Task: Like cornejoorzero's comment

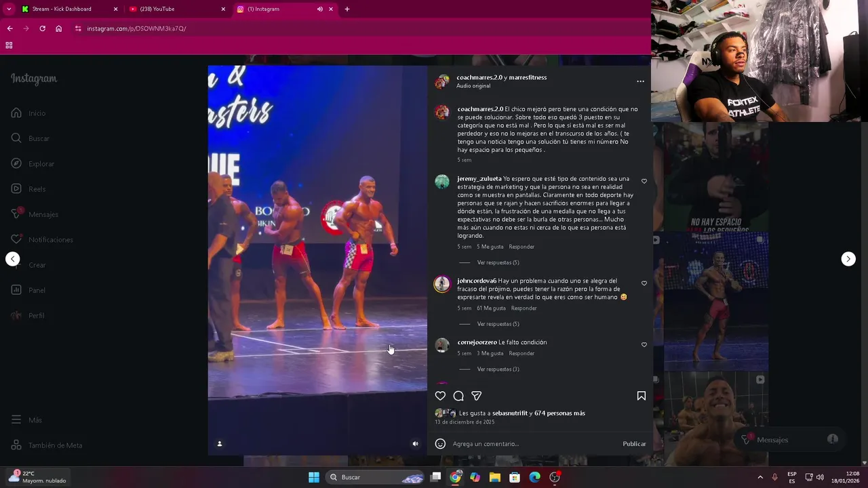Action: pos(644,344)
